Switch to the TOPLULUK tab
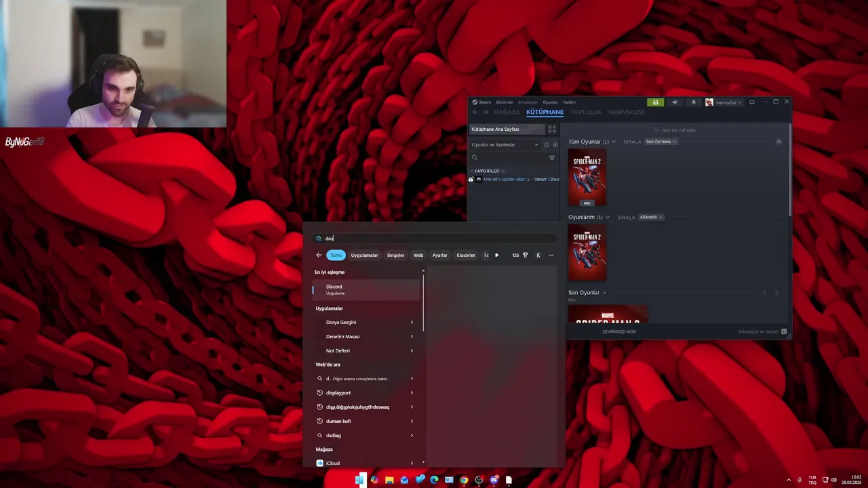This screenshot has height=488, width=868. (x=586, y=112)
